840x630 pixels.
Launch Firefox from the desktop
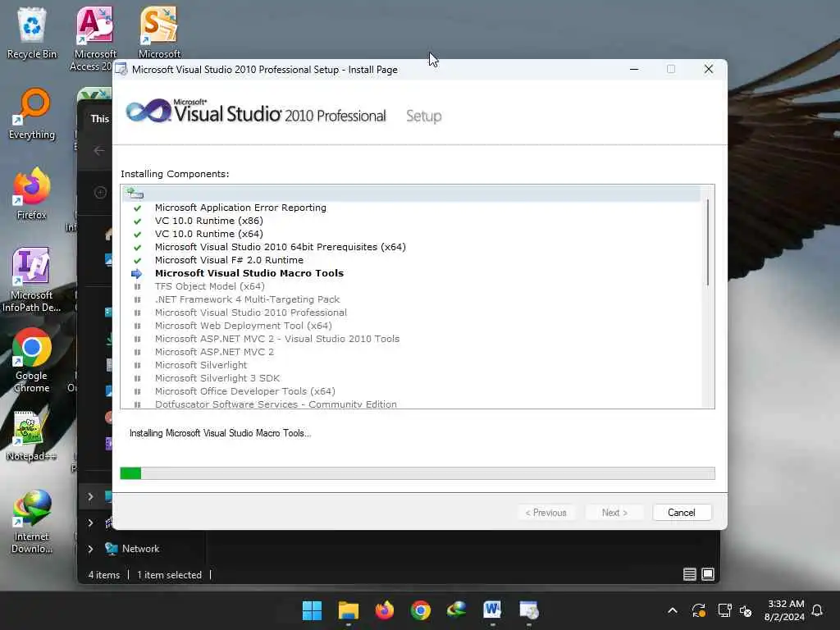click(x=32, y=194)
